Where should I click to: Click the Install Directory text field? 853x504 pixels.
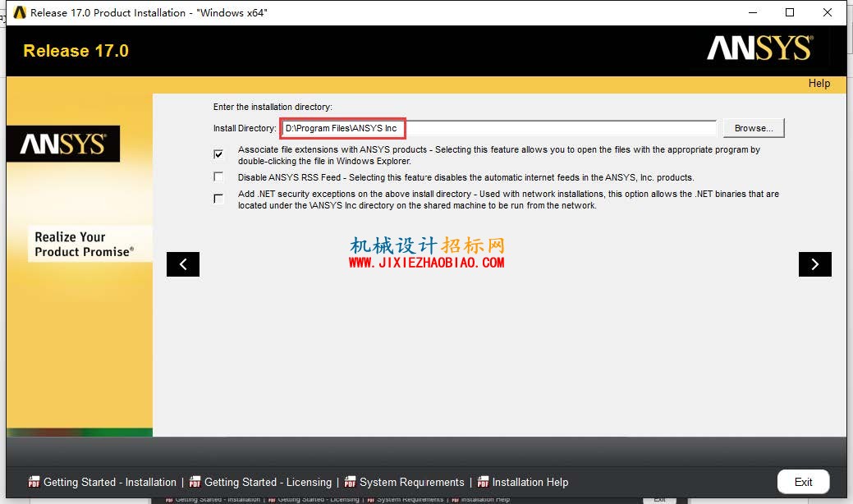(499, 128)
